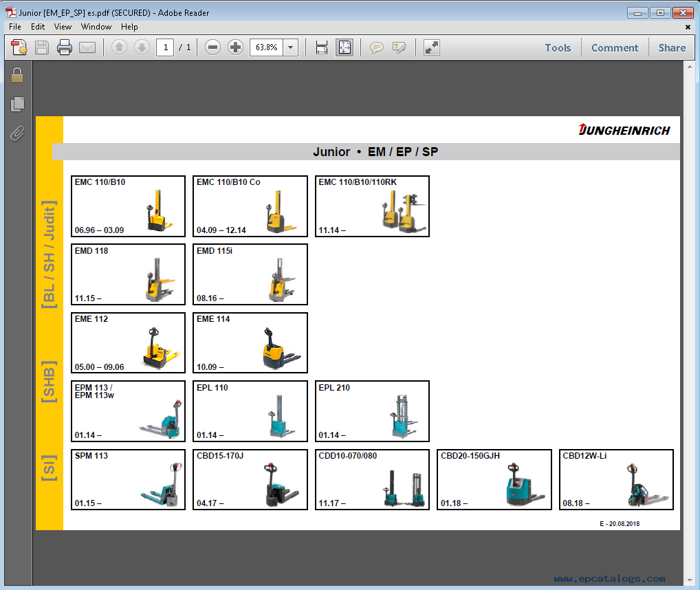Screen dimensions: 700x590
Task: Open the Comment pane
Action: [614, 47]
